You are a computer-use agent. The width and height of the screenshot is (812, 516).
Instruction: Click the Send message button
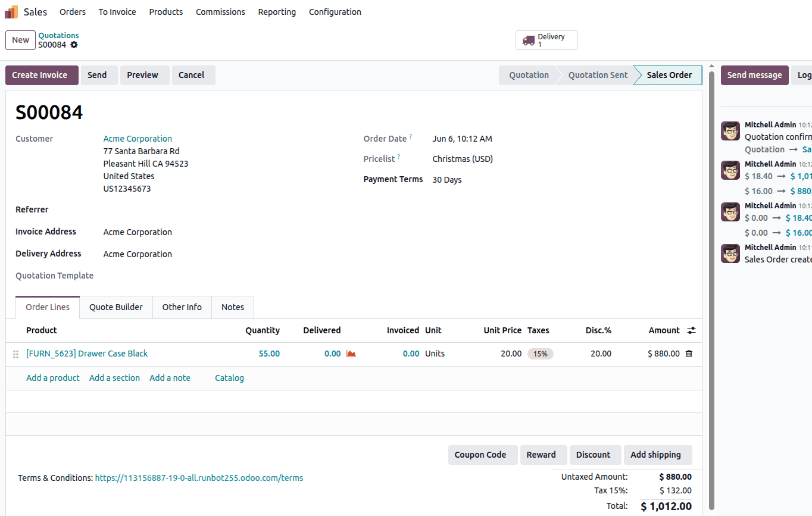coord(754,75)
